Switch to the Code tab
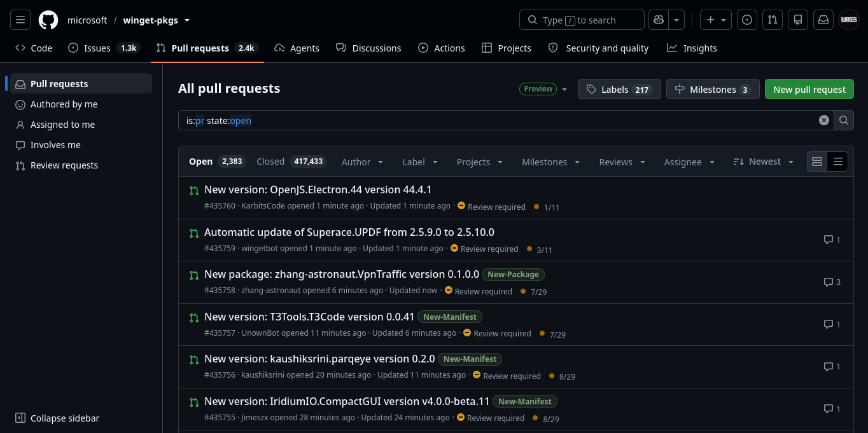Viewport: 868px width, 433px height. [x=34, y=48]
